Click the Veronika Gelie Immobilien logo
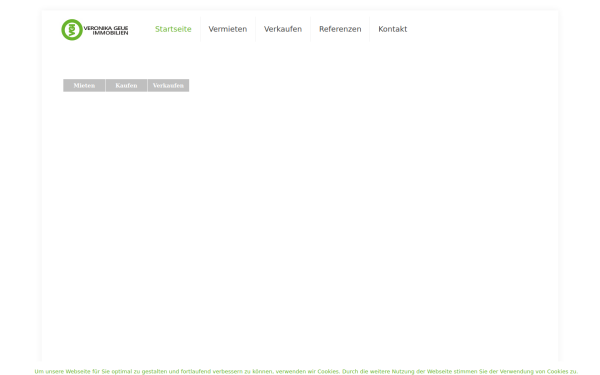The height and width of the screenshot is (375, 600). [95, 29]
